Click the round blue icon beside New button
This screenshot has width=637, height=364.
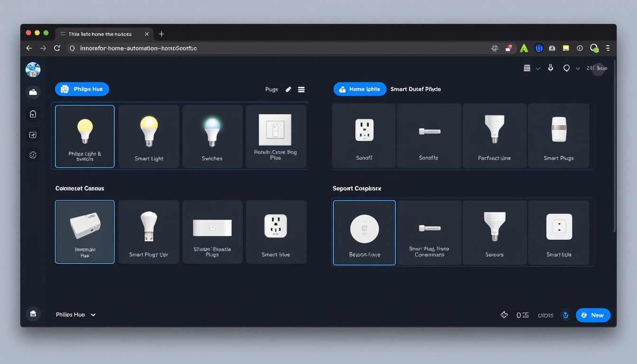point(565,315)
